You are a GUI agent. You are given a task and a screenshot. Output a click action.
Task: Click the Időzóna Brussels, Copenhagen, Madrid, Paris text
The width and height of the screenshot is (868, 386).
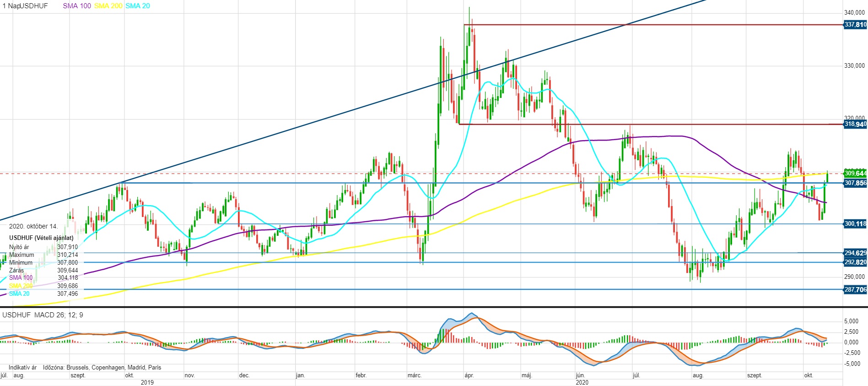pos(102,368)
